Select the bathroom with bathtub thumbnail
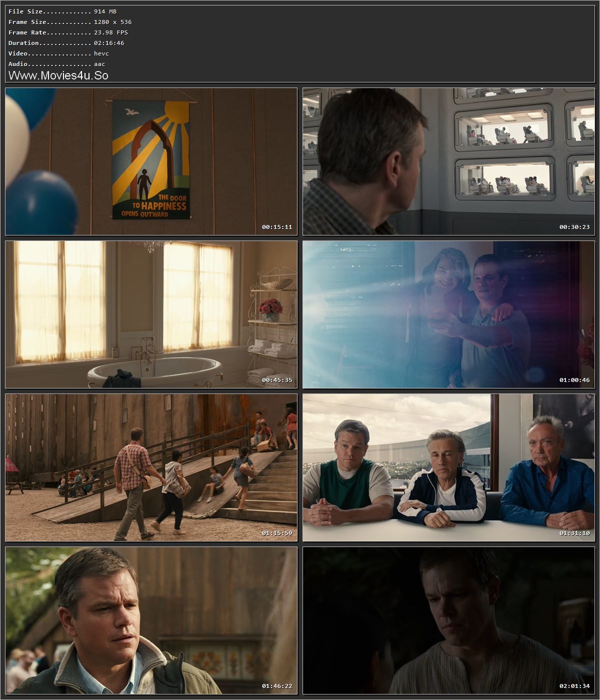This screenshot has width=600, height=700. [151, 314]
